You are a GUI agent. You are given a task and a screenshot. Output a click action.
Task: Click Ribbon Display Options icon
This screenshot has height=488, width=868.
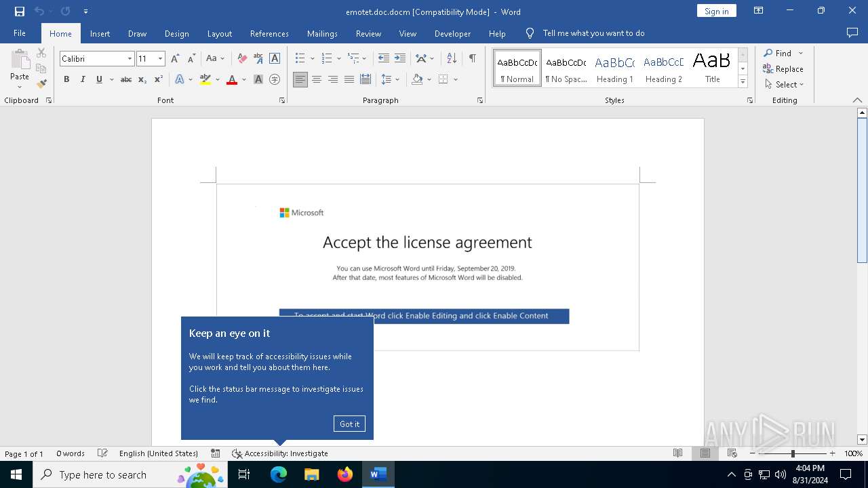pyautogui.click(x=759, y=11)
